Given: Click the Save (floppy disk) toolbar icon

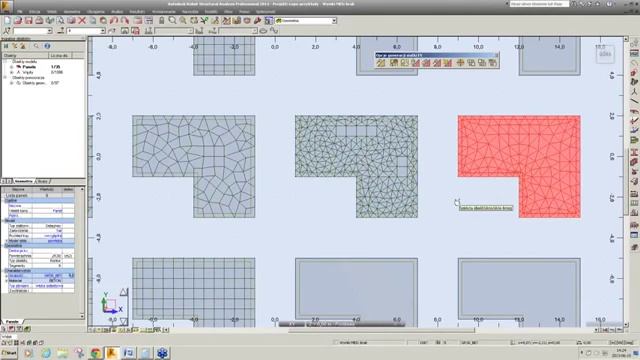Looking at the screenshot, I should [x=28, y=20].
